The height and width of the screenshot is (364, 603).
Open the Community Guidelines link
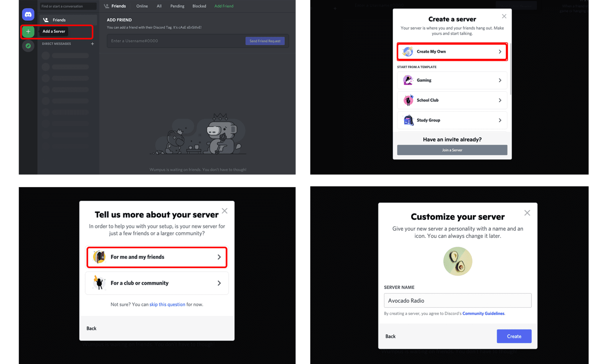coord(483,313)
